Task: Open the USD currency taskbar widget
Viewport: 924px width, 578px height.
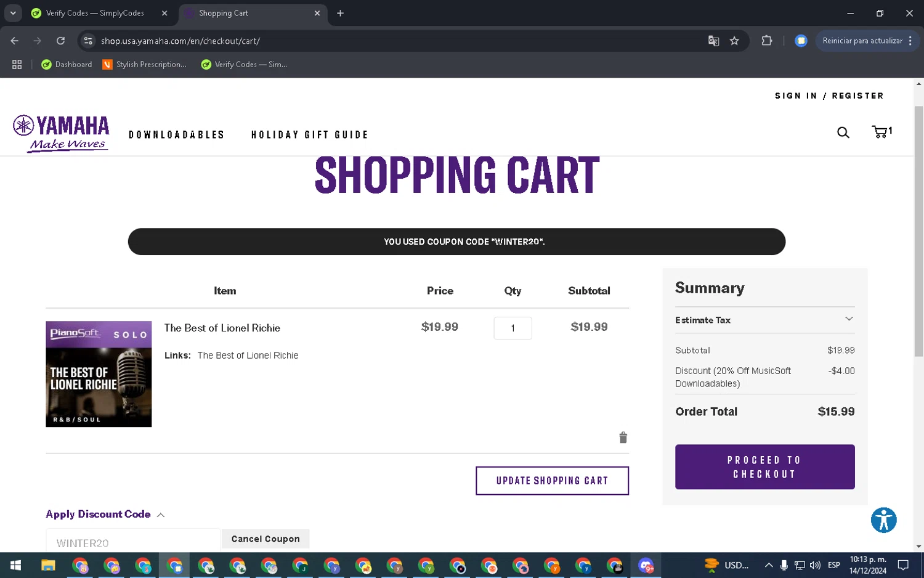Action: point(727,565)
